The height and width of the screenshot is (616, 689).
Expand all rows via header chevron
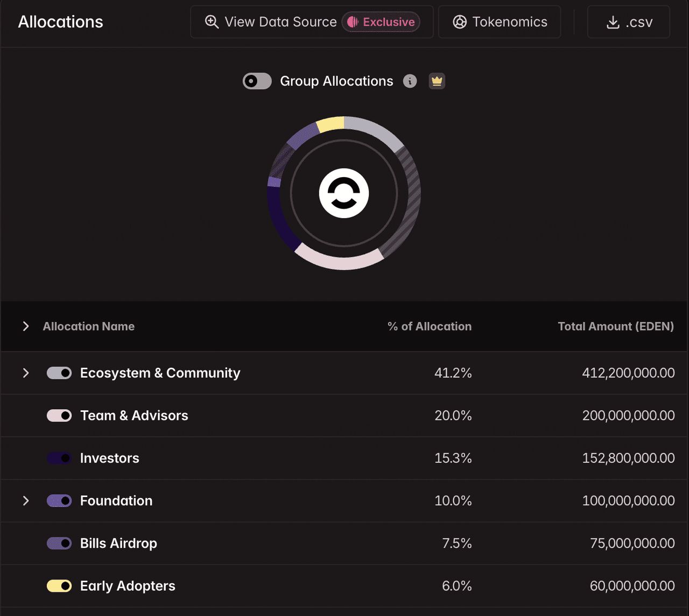(26, 326)
